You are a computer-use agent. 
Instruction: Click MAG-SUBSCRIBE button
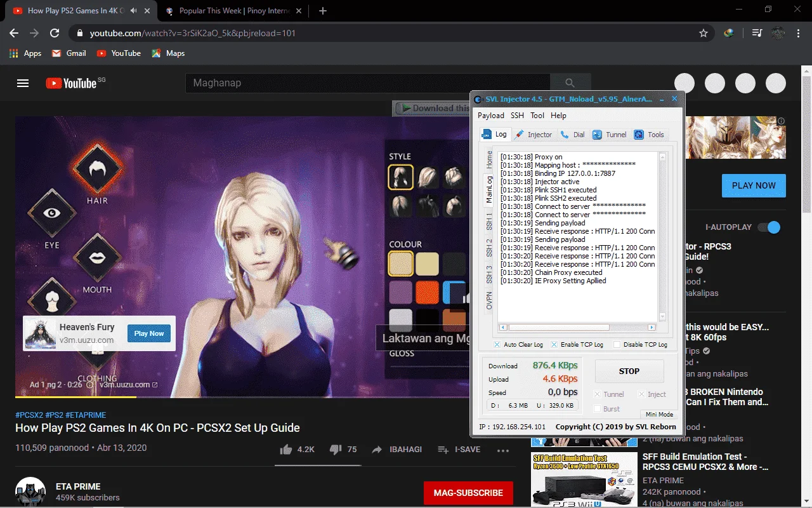tap(468, 493)
